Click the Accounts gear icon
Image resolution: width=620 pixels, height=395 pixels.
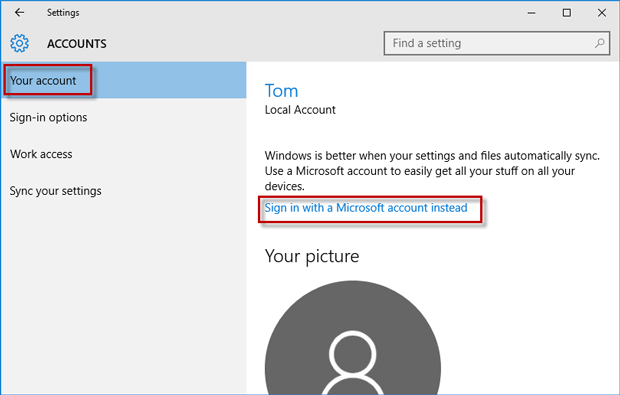point(19,43)
